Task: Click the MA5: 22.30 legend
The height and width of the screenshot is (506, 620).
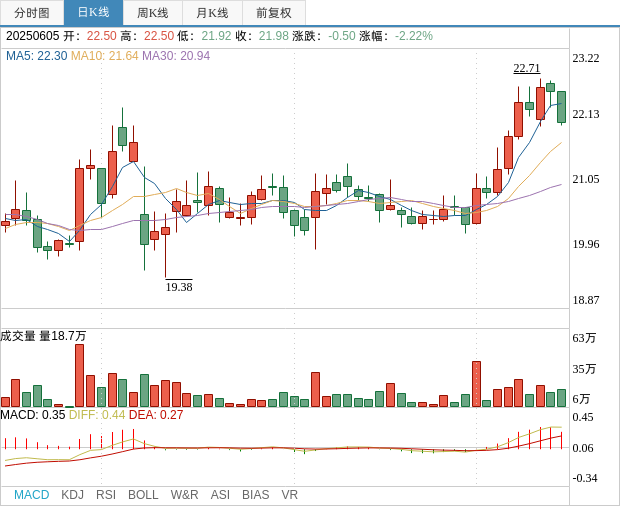Action: tap(36, 56)
